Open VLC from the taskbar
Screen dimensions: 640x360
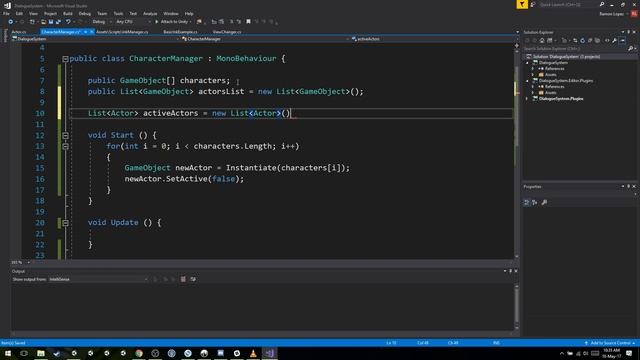pos(253,353)
